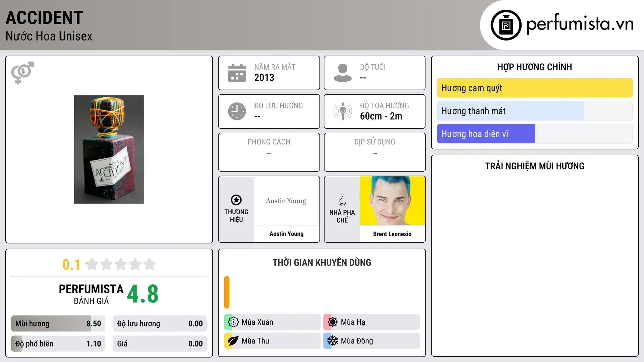Click the person icon beside Độ tuổi
The image size is (644, 362).
[x=343, y=73]
